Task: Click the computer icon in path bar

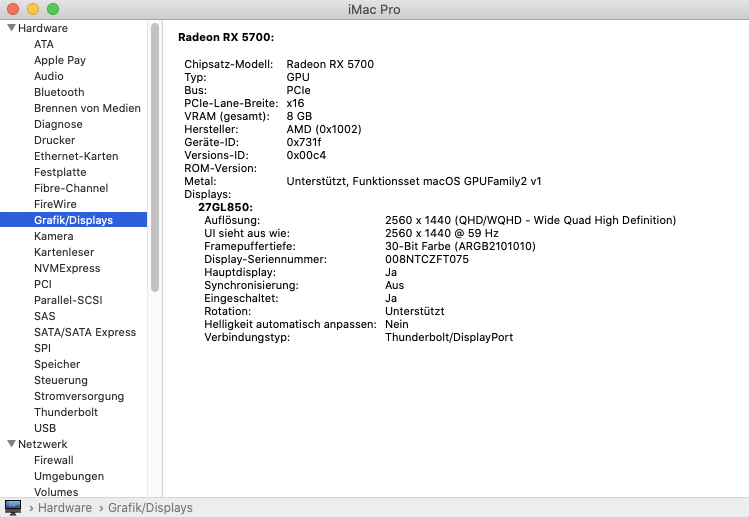Action: pos(13,507)
